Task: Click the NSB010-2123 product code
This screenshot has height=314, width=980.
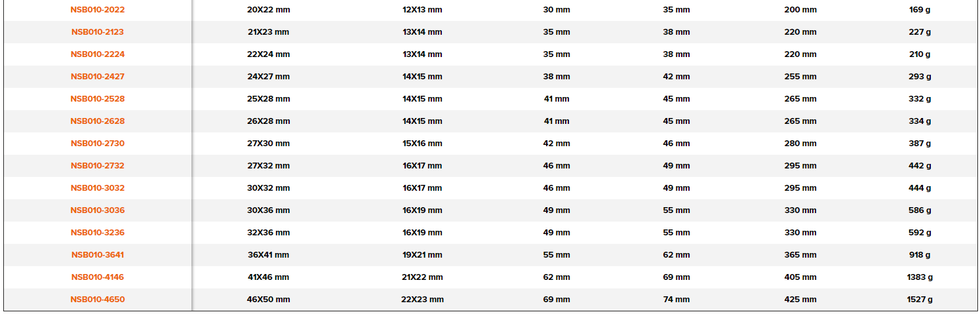Action: coord(98,32)
